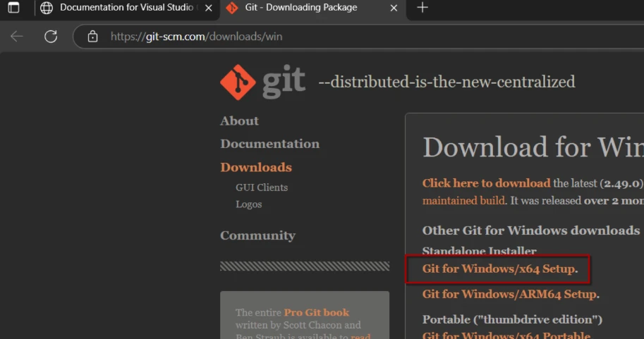Open the tab actions menu icon
Image resolution: width=644 pixels, height=339 pixels.
[13, 8]
